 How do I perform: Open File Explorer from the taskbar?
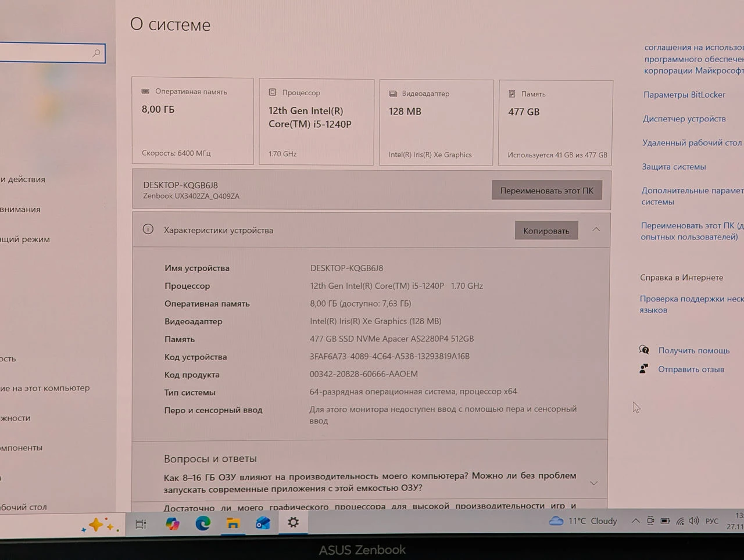tap(233, 523)
